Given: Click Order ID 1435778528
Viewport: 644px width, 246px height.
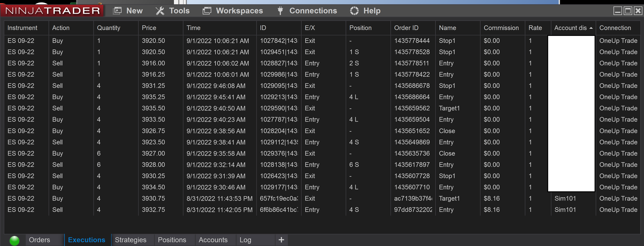Looking at the screenshot, I should (x=412, y=52).
